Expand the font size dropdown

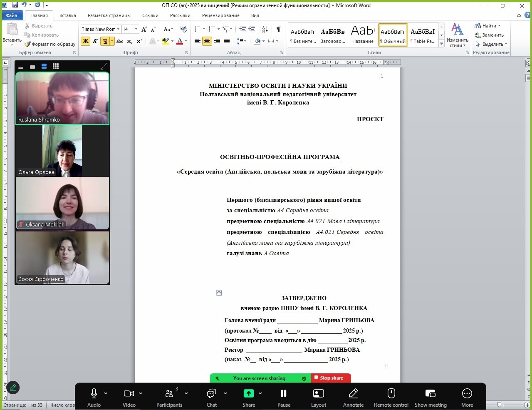coord(136,29)
